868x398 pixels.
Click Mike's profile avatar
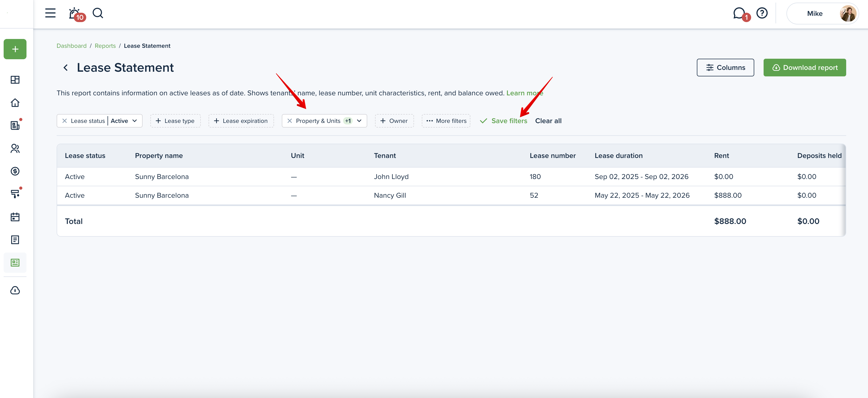pyautogui.click(x=847, y=14)
